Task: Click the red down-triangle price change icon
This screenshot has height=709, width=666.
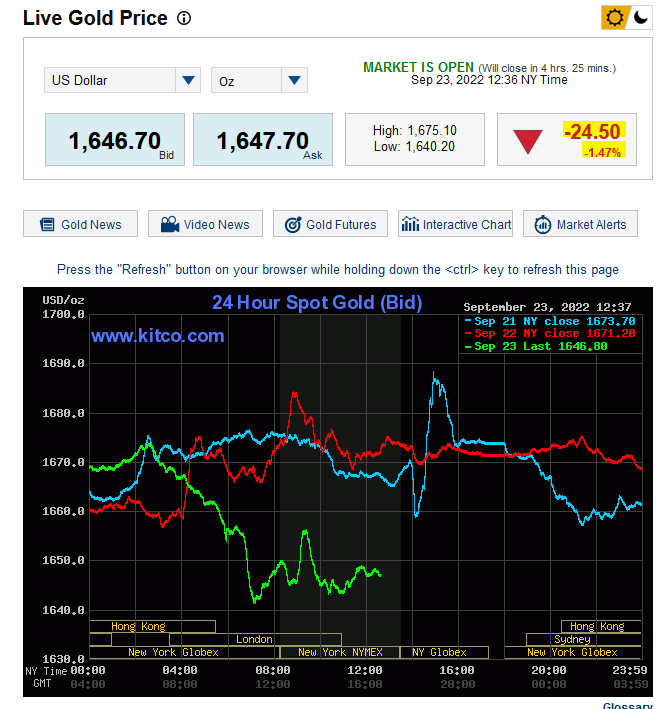Action: click(x=528, y=142)
